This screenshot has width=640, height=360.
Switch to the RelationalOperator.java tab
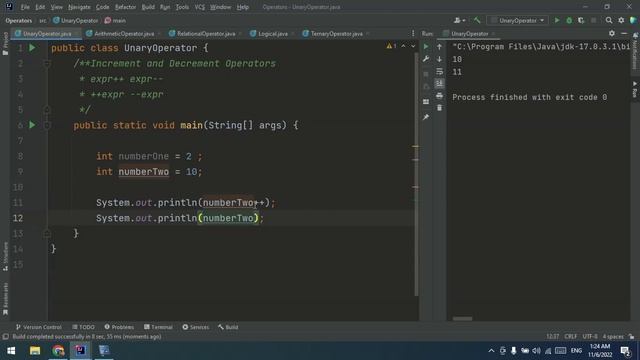click(206, 33)
